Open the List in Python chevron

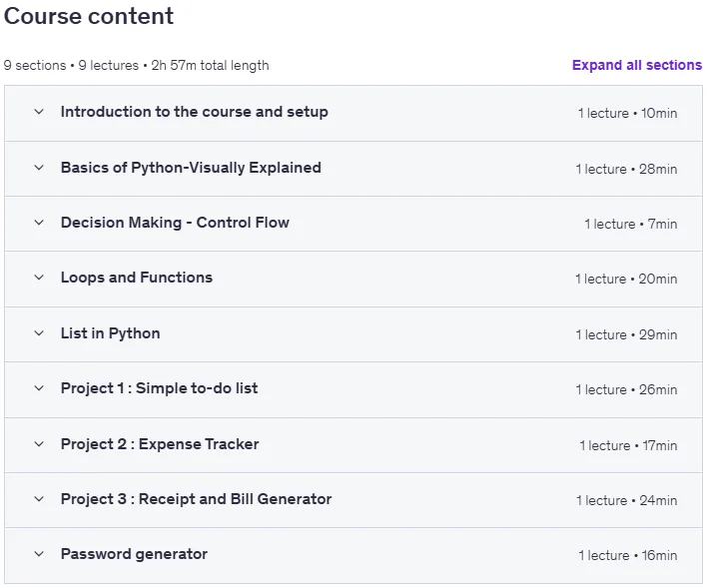coord(39,333)
